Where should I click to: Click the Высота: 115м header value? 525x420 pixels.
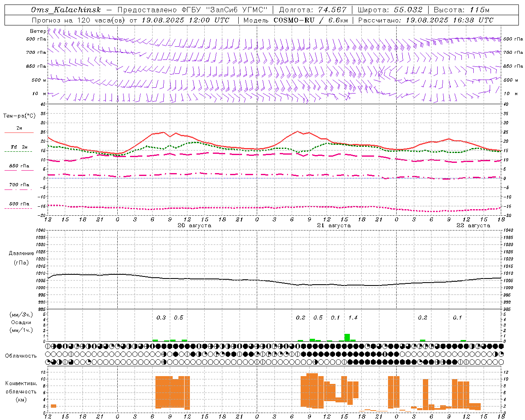pos(461,10)
